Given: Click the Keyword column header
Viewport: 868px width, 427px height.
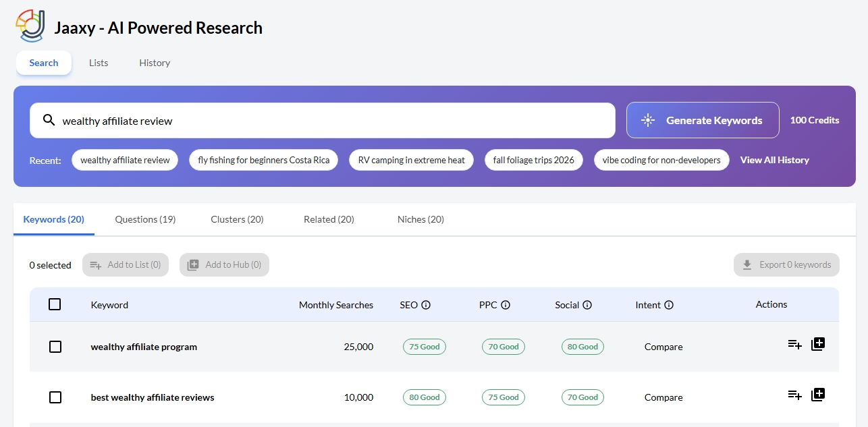Looking at the screenshot, I should coord(109,305).
